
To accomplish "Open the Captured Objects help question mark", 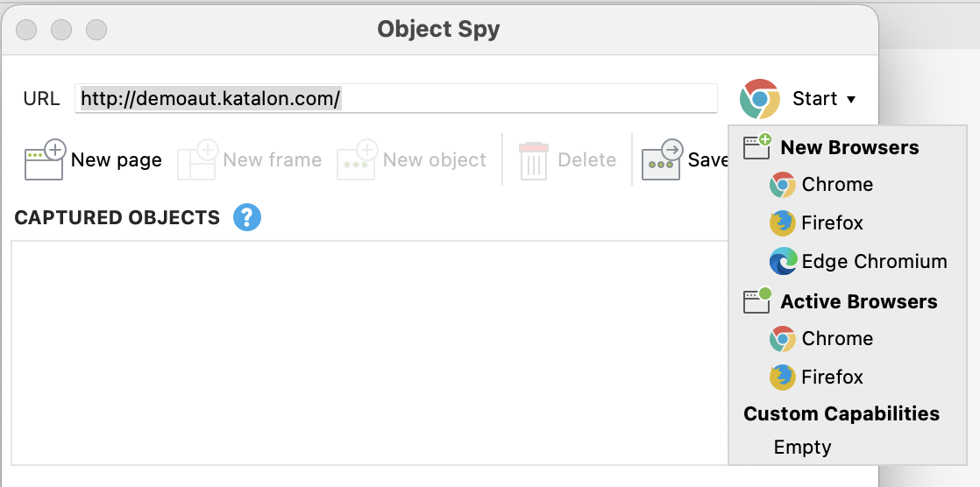I will (247, 217).
